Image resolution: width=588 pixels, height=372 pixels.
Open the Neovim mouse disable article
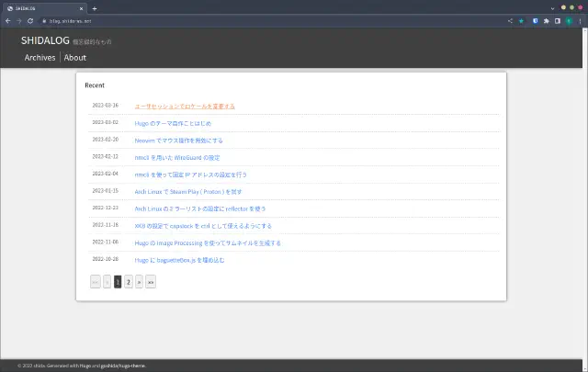(x=178, y=141)
